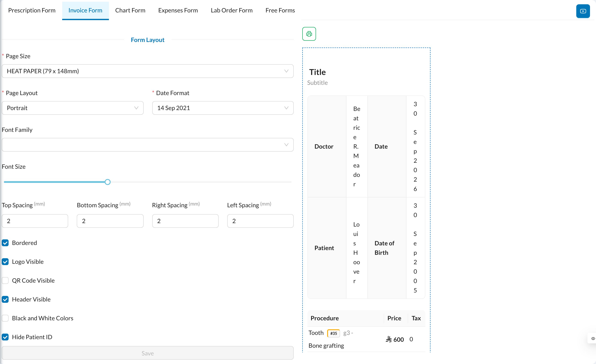Click the Tax column header

click(x=416, y=318)
